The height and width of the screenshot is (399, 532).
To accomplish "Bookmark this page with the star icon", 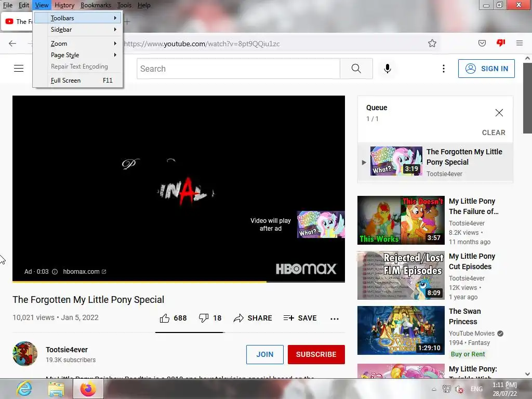I will 432,43.
